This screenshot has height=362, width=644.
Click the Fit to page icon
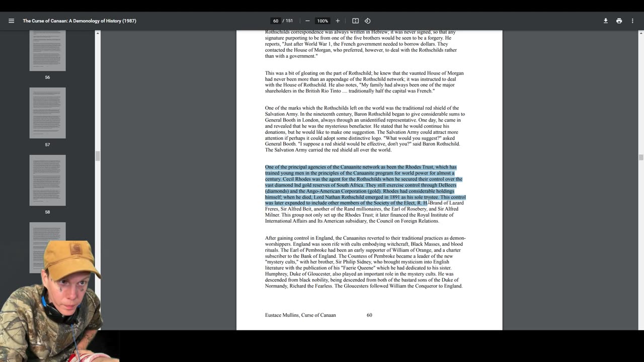point(355,21)
